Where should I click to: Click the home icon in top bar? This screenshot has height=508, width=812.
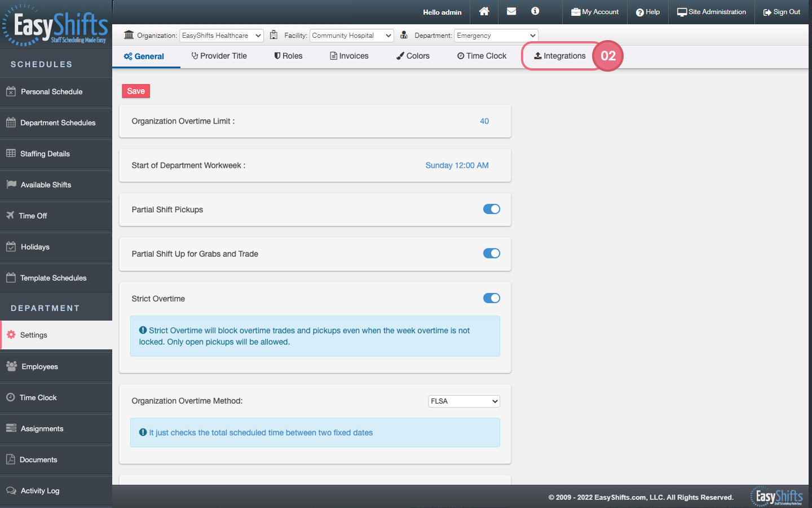pyautogui.click(x=484, y=11)
